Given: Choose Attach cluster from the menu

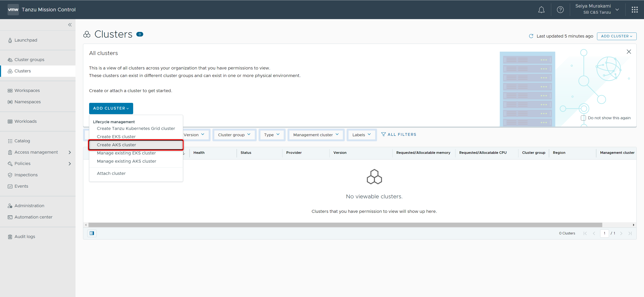Looking at the screenshot, I should 111,173.
